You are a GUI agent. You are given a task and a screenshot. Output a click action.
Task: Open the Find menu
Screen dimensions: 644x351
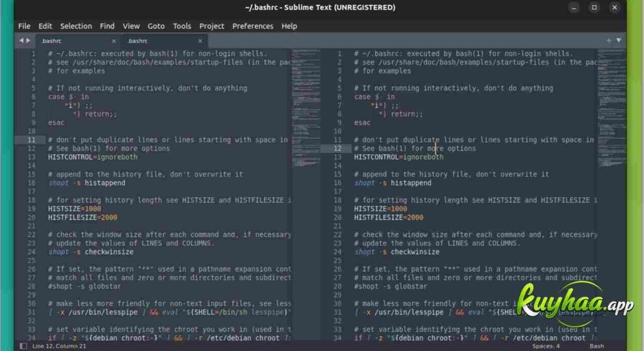107,26
